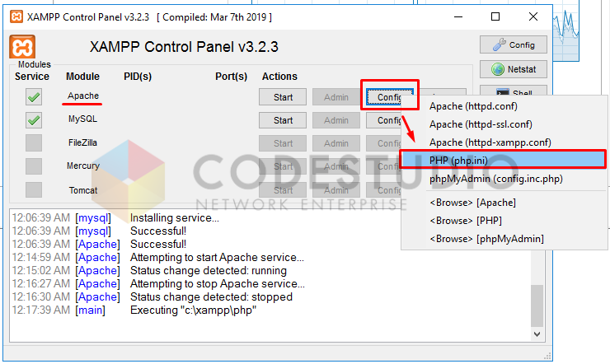The image size is (610, 364).
Task: Open the Mercury row Config dropdown
Action: coord(383,166)
